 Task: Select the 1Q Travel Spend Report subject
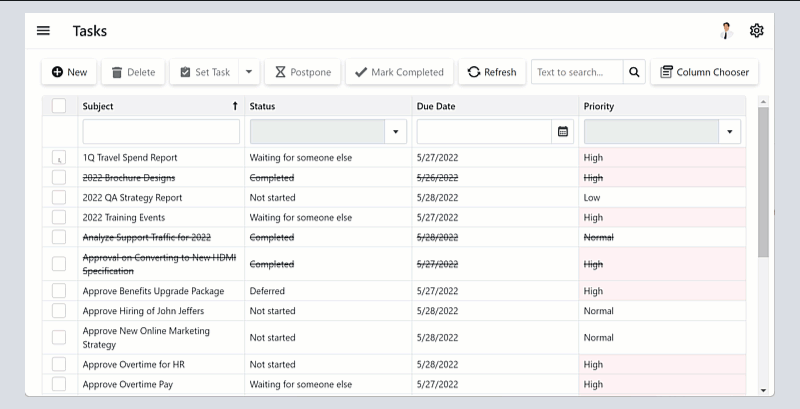(x=130, y=158)
